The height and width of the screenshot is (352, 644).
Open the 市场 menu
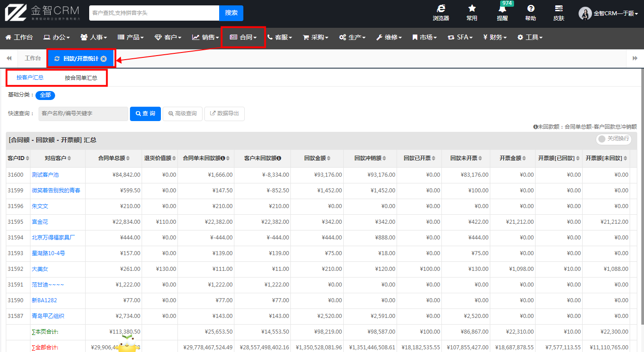[425, 37]
